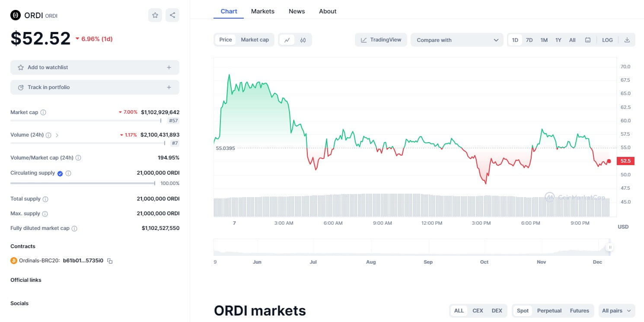Click the 6.96% (1d) price change
This screenshot has height=322, width=644.
[94, 39]
